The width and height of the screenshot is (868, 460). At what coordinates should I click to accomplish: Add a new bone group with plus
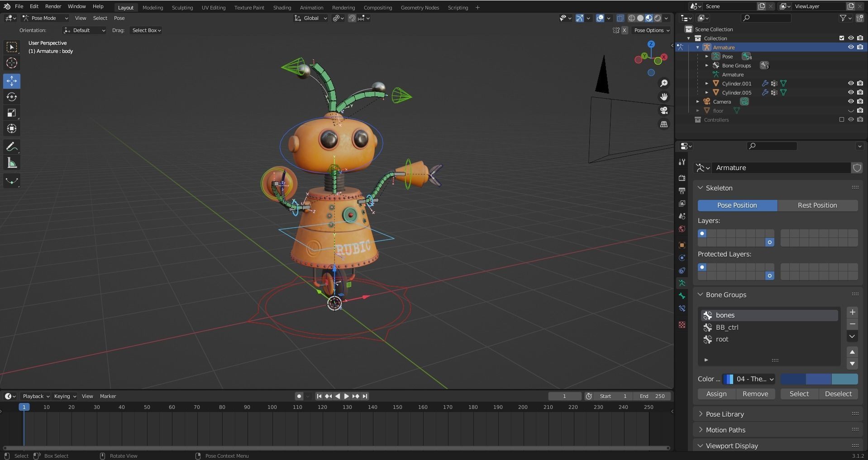[x=852, y=312]
